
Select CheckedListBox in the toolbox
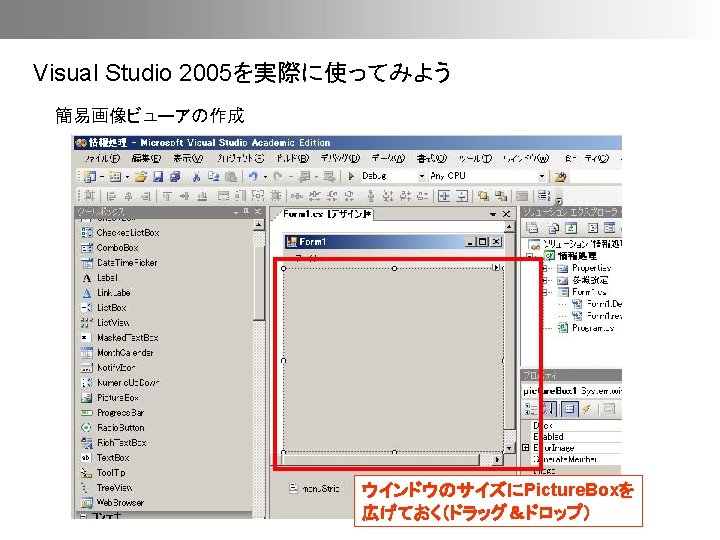[120, 233]
